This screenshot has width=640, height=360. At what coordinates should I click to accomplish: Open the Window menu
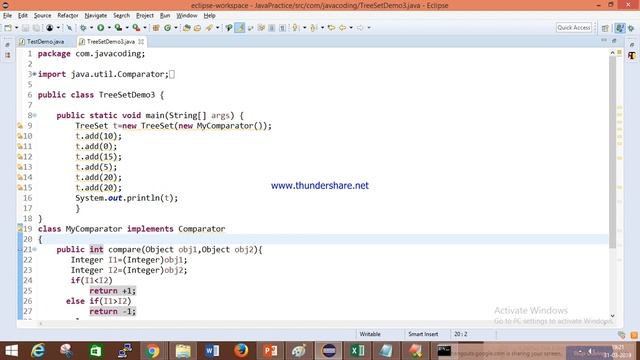tap(187, 16)
